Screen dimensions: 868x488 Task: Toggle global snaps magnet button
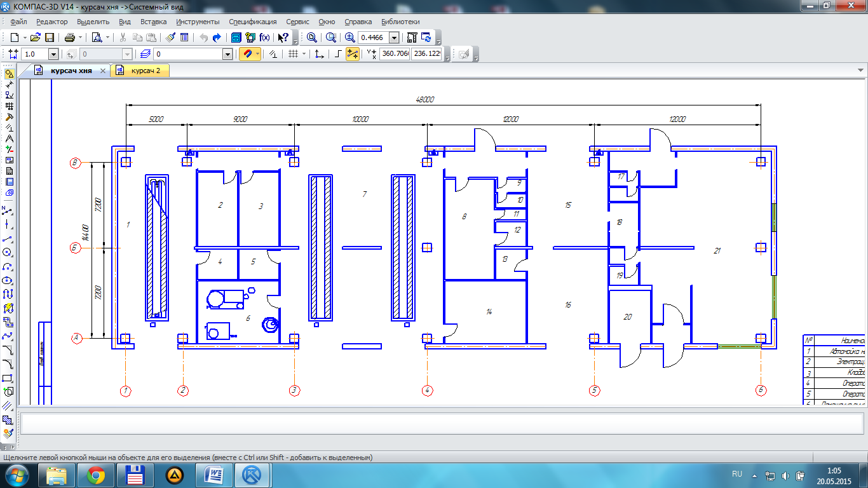(x=247, y=55)
